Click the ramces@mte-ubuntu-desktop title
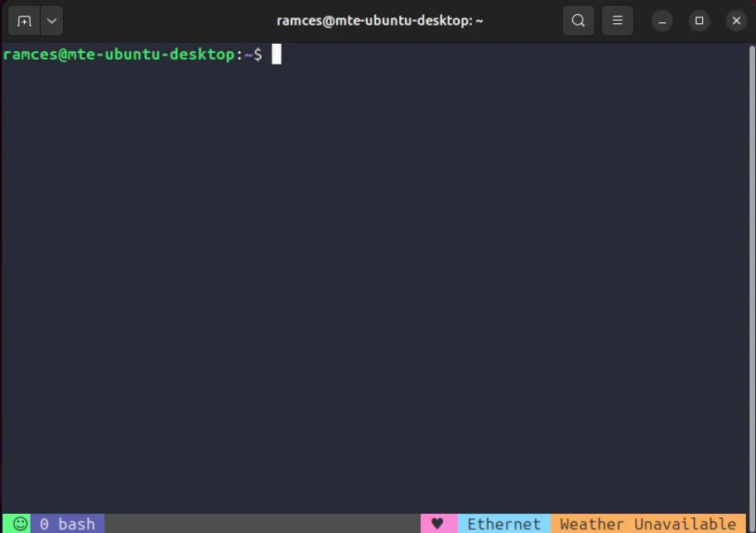The image size is (756, 533). pyautogui.click(x=378, y=21)
